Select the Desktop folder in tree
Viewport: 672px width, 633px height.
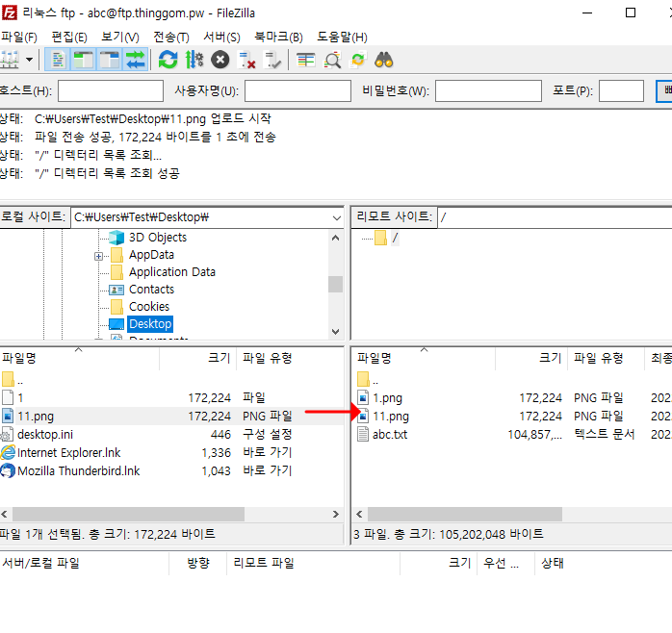pos(150,324)
